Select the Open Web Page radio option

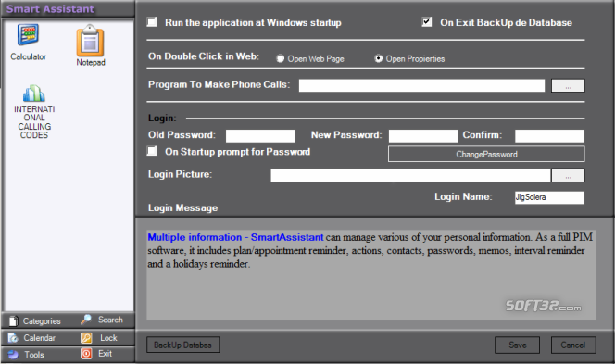pyautogui.click(x=280, y=59)
